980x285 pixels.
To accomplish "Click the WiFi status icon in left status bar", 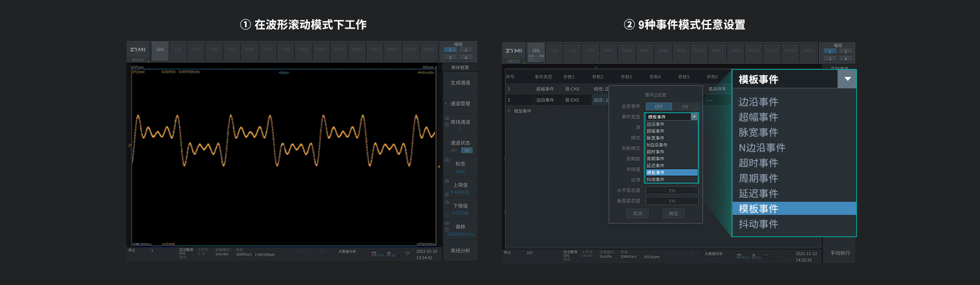I will 407,254.
